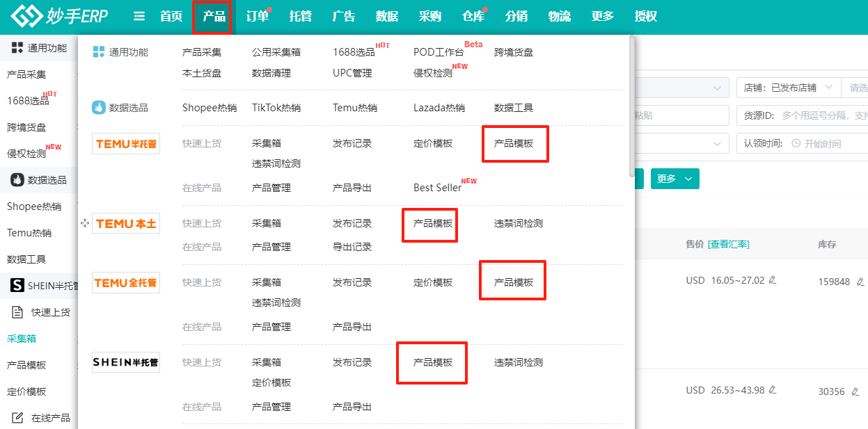Open the 采购 top menu
This screenshot has height=429, width=868.
tap(430, 16)
